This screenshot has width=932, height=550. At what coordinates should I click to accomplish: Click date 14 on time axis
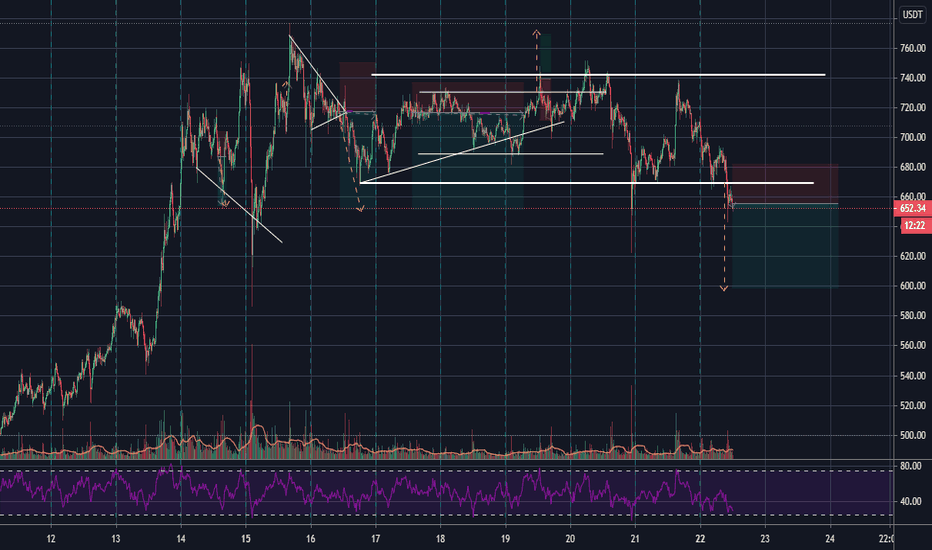pos(181,539)
